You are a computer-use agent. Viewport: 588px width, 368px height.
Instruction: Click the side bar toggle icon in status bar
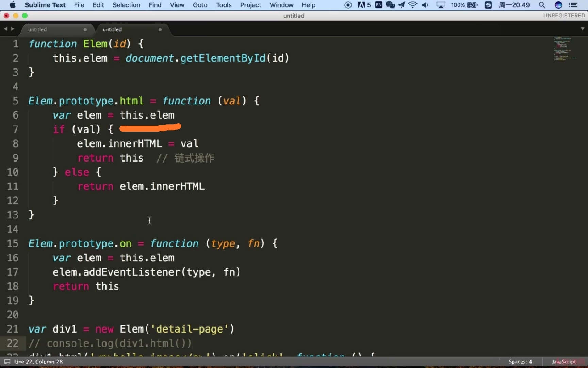click(7, 362)
